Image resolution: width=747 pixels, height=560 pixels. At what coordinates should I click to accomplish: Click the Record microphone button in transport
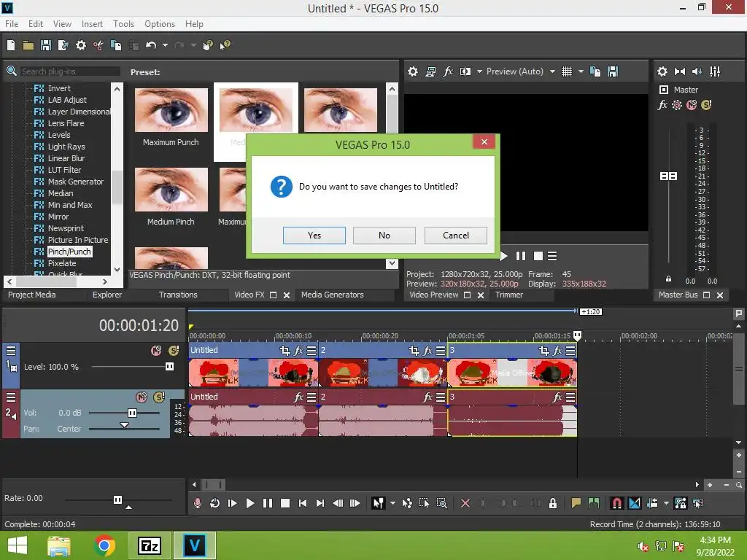[197, 503]
